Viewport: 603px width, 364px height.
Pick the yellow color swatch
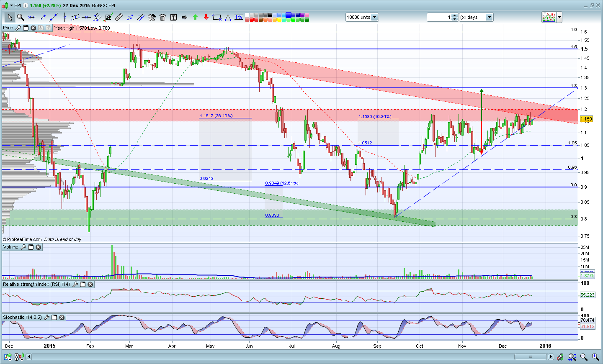(x=279, y=20)
